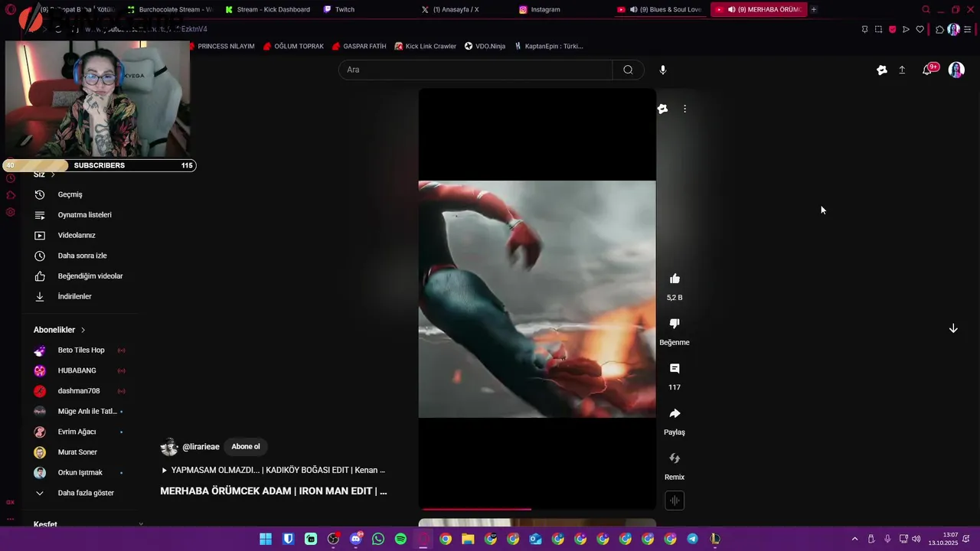
Task: Open the Windows Start button
Action: tap(266, 539)
